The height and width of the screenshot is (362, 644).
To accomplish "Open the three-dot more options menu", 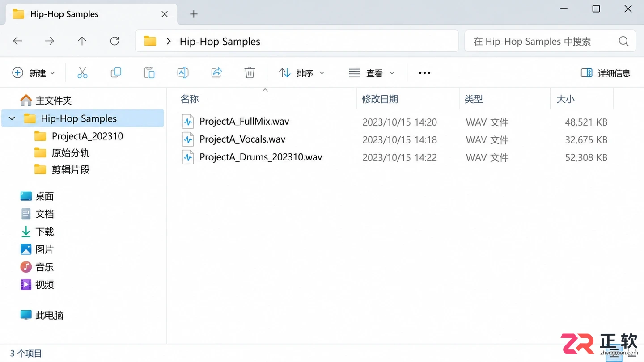I will pos(424,73).
